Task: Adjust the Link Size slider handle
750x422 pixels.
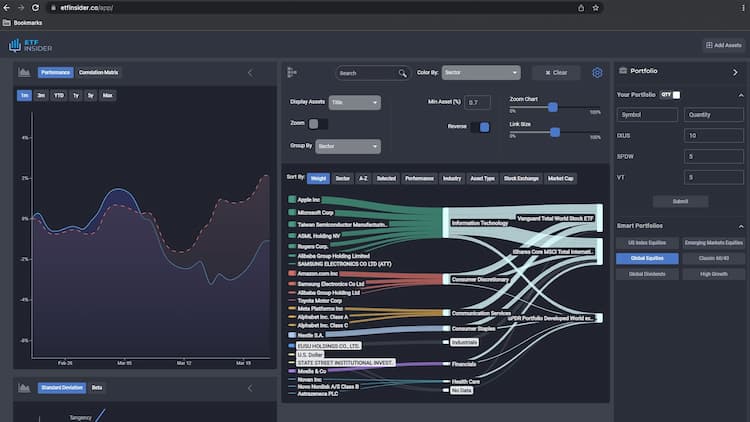Action: (554, 131)
